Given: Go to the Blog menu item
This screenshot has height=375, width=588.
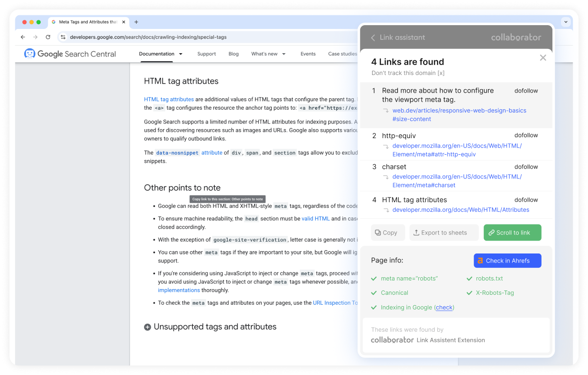Looking at the screenshot, I should (233, 54).
